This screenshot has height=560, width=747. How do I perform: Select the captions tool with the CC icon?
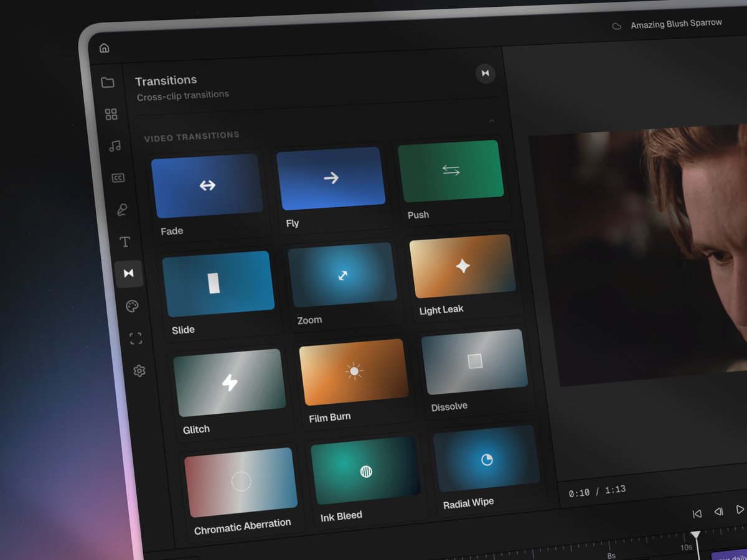pos(118,177)
